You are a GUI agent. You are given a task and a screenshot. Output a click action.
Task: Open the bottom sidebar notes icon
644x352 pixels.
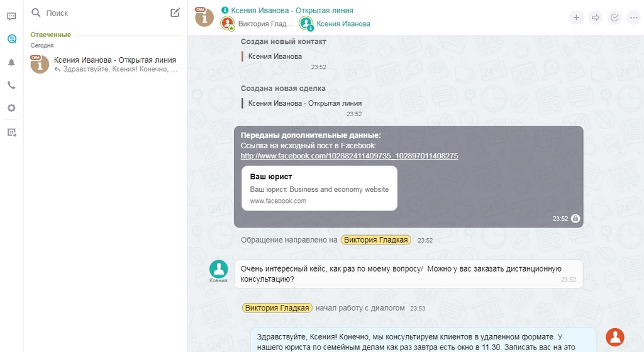tap(11, 133)
